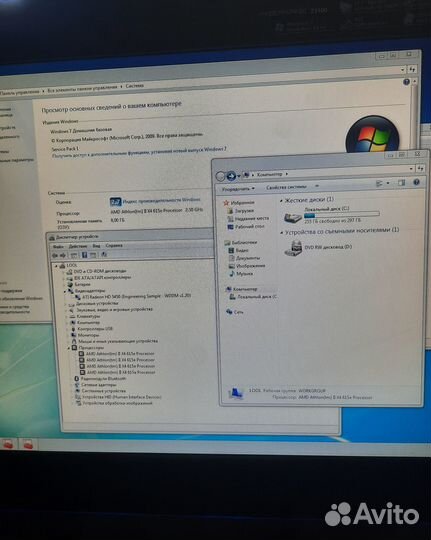This screenshot has width=431, height=540.
Task: Open the Справка menu in Device Manager
Action: pyautogui.click(x=114, y=246)
